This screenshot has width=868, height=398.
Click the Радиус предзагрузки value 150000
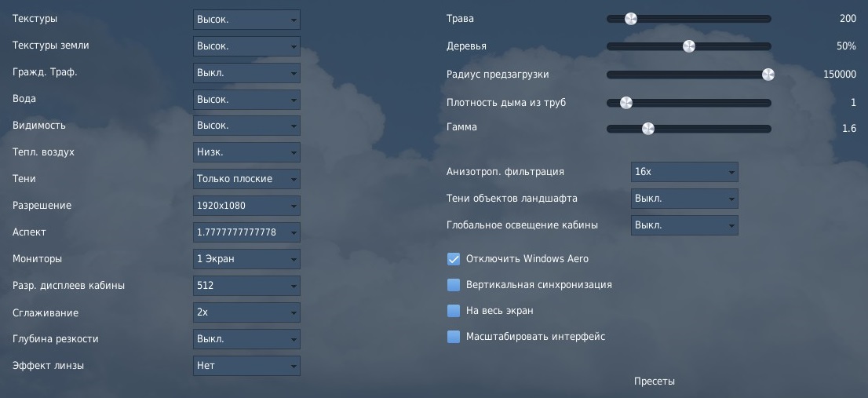tap(839, 74)
